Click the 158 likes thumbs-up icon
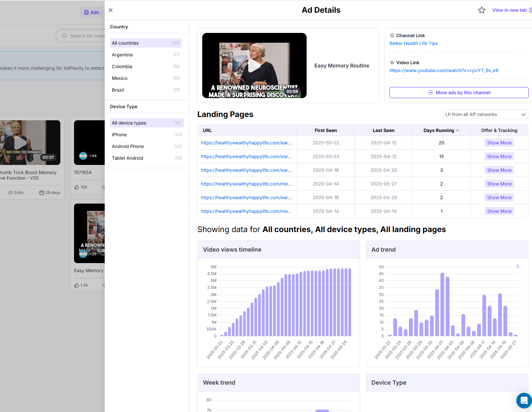Image resolution: width=532 pixels, height=412 pixels. pyautogui.click(x=77, y=187)
